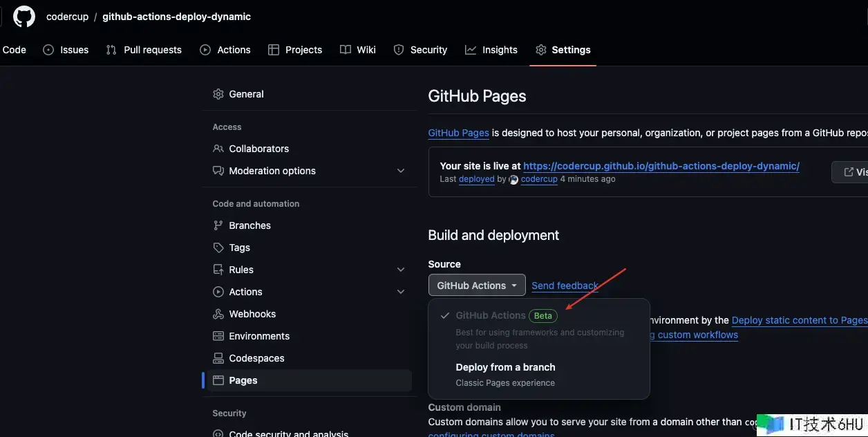
Task: Click the codercup user link in deployment info
Action: [x=539, y=179]
